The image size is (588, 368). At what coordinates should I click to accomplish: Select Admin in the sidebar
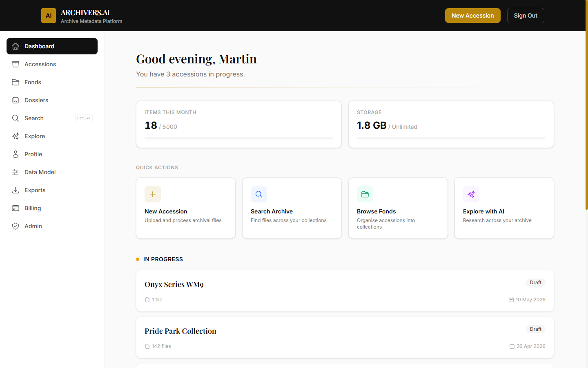[52, 226]
